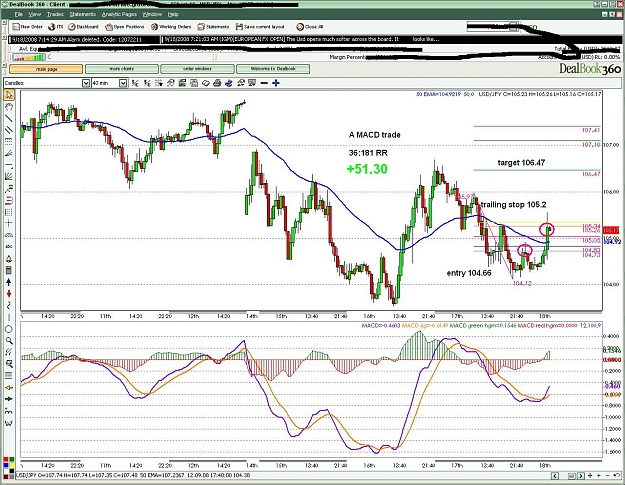Switch to the order windows tab
The width and height of the screenshot is (625, 485).
(x=197, y=69)
